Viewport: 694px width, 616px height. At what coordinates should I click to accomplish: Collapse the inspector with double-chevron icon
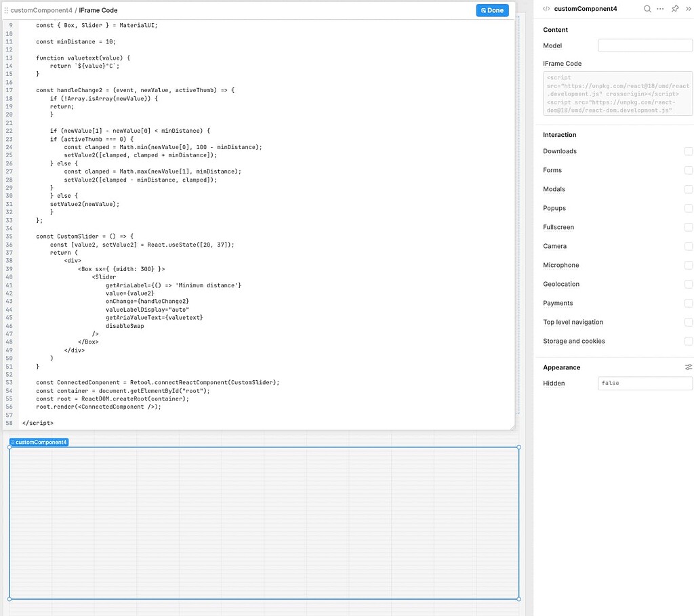688,9
